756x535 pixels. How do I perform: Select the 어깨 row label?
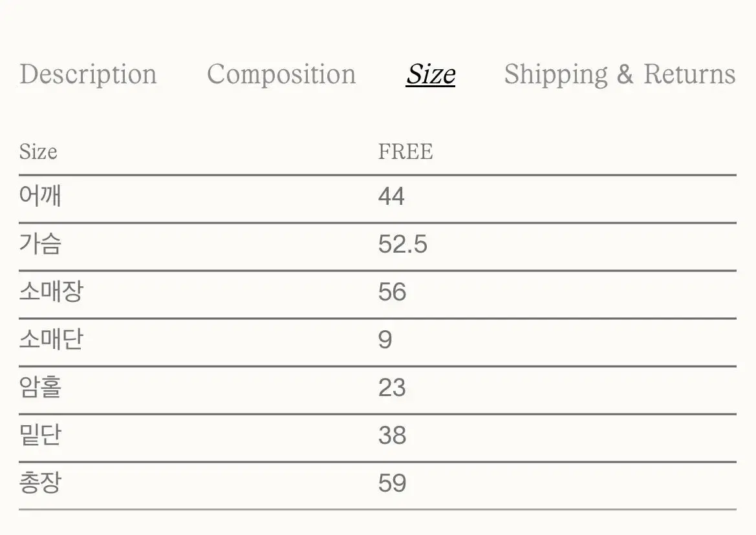click(x=40, y=196)
